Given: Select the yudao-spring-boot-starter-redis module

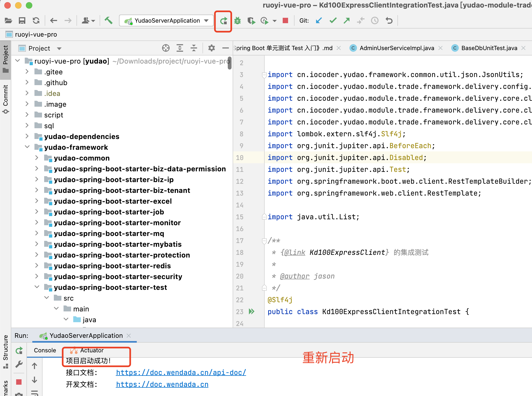Looking at the screenshot, I should 112,266.
